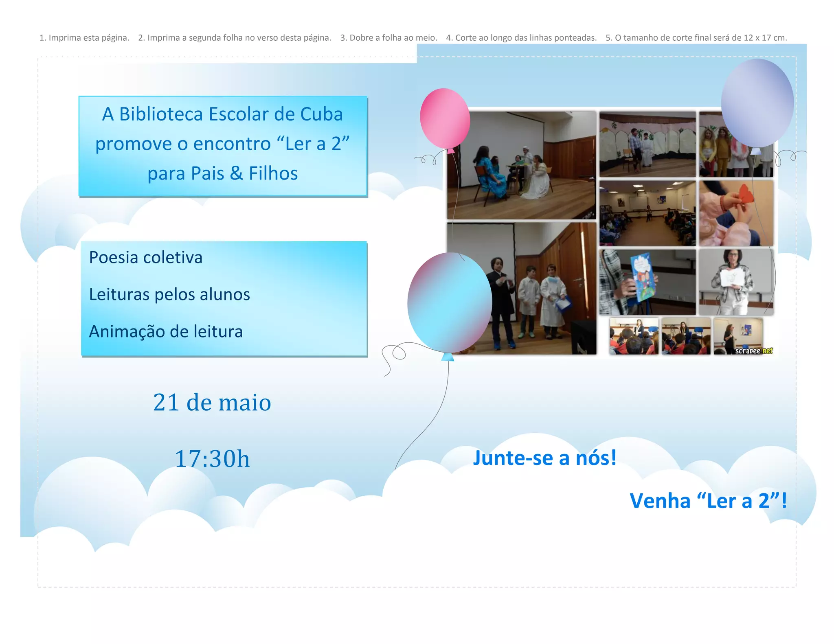The image size is (834, 644).
Task: Click the 'Poesia coletiva' line
Action: coord(145,257)
